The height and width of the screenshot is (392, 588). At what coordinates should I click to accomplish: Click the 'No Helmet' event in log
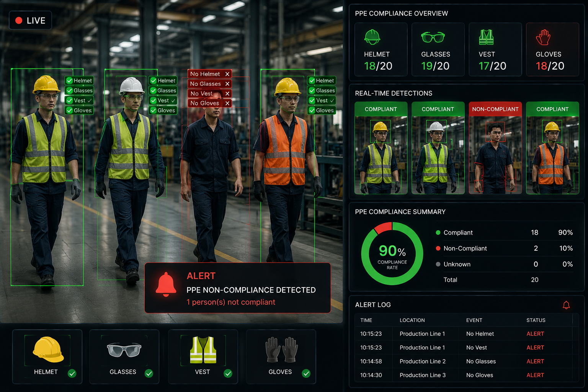pyautogui.click(x=480, y=334)
